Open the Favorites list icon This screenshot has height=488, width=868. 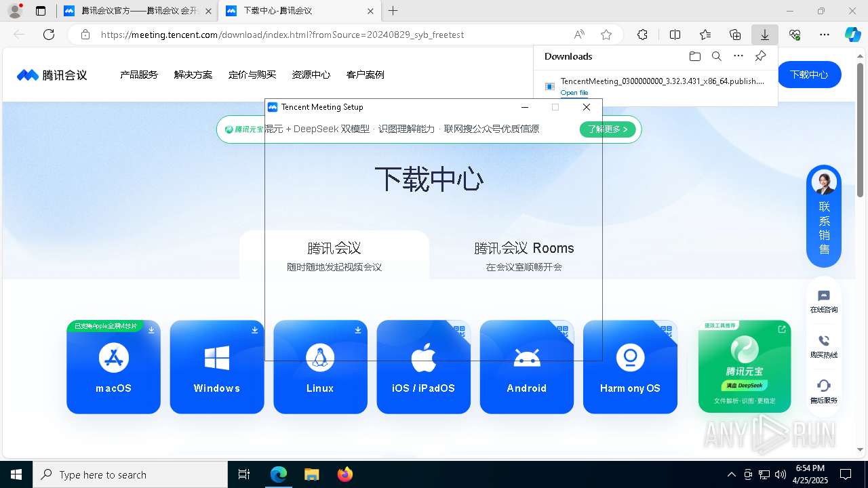click(x=705, y=35)
